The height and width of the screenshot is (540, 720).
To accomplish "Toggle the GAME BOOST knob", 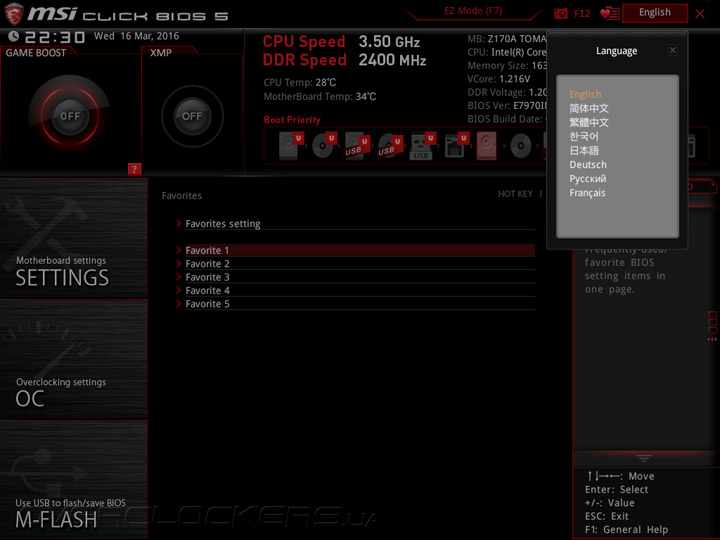I will click(x=70, y=116).
